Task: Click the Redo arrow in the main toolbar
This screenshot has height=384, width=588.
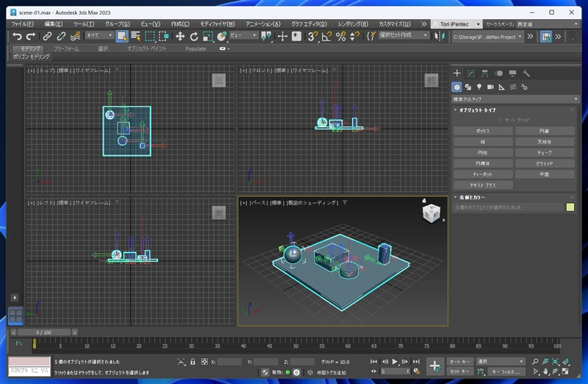Action: tap(31, 36)
